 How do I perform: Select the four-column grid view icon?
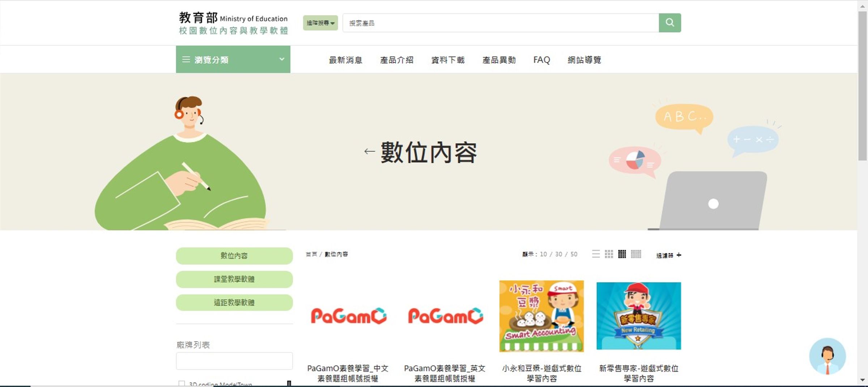pos(622,254)
